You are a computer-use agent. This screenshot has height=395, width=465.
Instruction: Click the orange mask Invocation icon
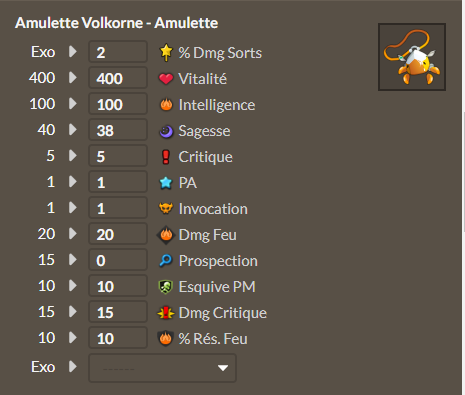click(x=166, y=209)
